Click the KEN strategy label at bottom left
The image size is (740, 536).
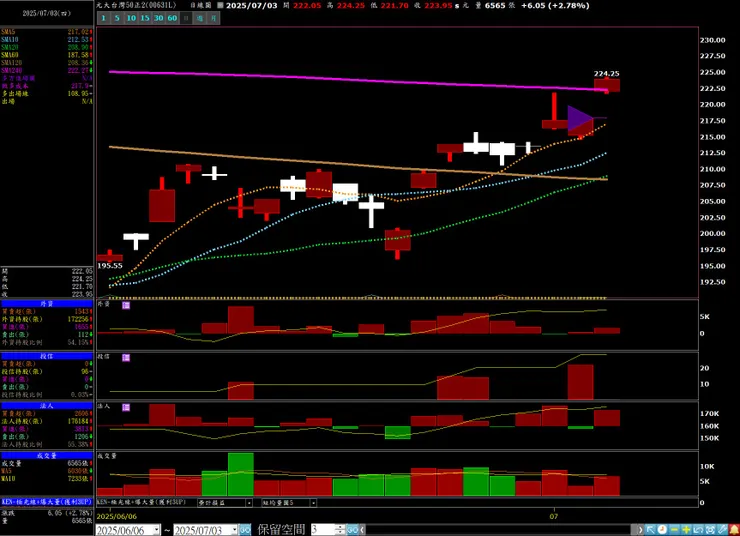click(47, 502)
